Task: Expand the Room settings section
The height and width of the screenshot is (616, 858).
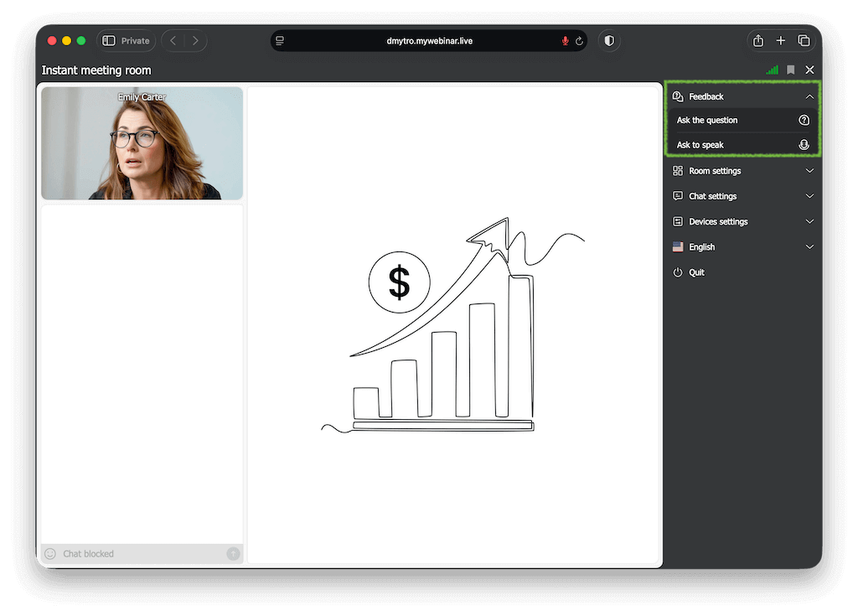Action: click(809, 170)
